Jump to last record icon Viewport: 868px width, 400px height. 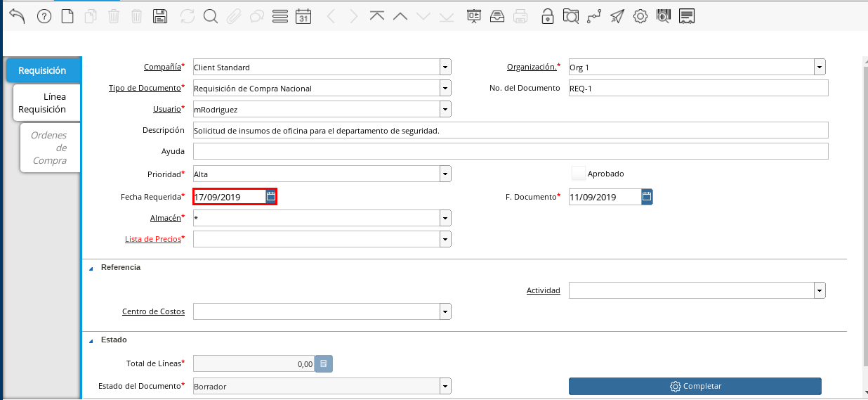pyautogui.click(x=447, y=16)
